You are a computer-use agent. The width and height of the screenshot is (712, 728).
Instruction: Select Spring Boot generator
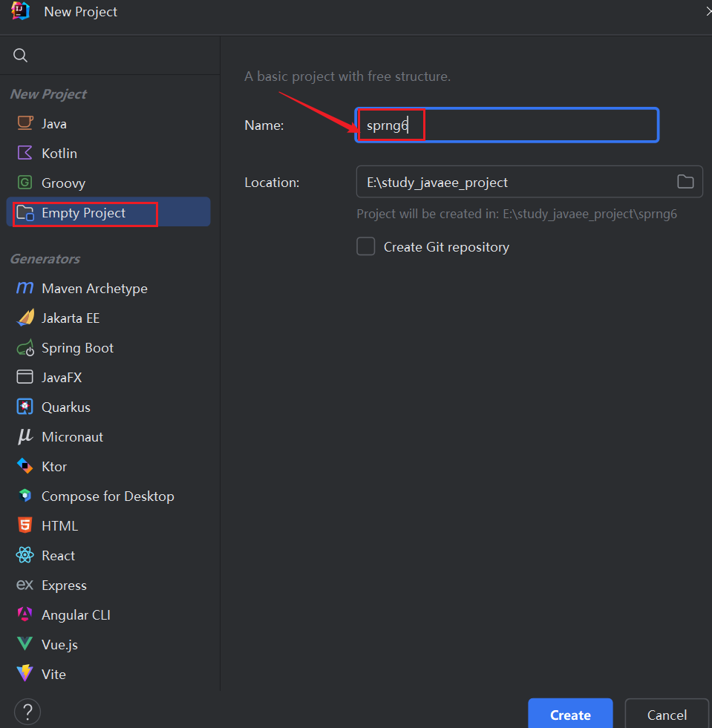pos(108,348)
